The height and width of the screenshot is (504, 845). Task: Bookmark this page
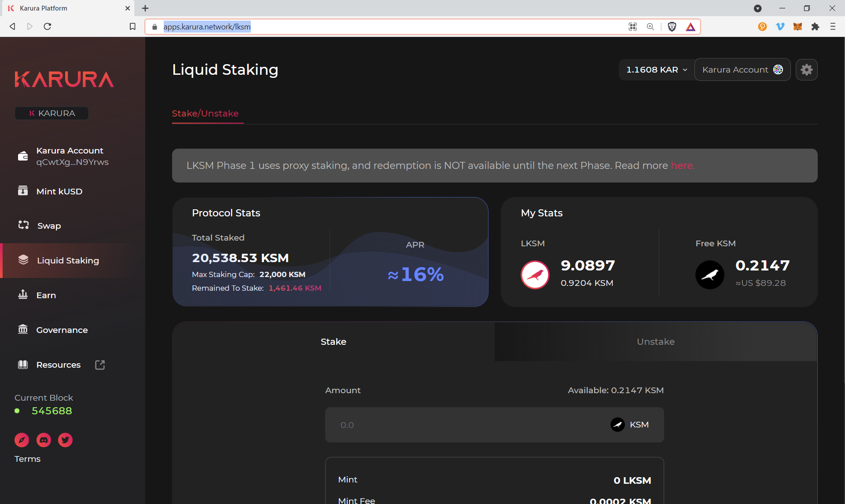pyautogui.click(x=132, y=26)
